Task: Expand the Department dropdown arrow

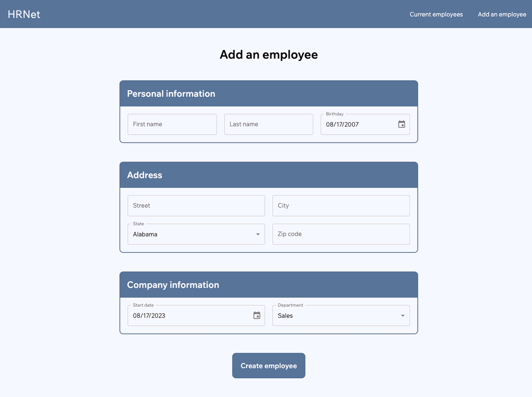Action: [x=402, y=316]
